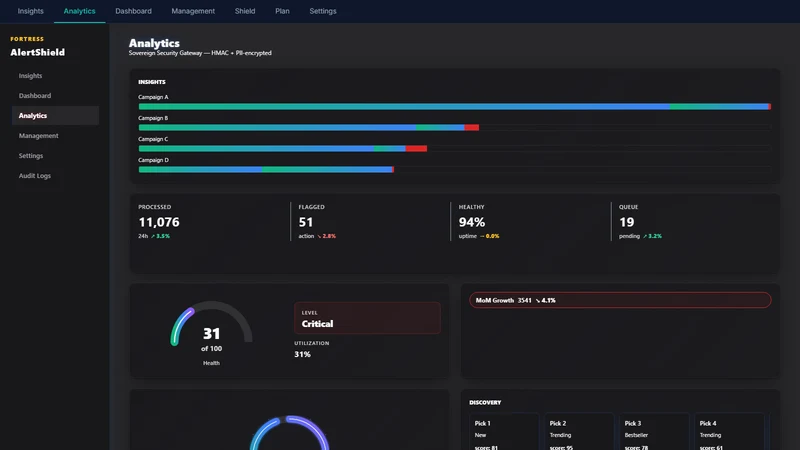Go to the Shield tab
This screenshot has width=800, height=450.
click(245, 11)
